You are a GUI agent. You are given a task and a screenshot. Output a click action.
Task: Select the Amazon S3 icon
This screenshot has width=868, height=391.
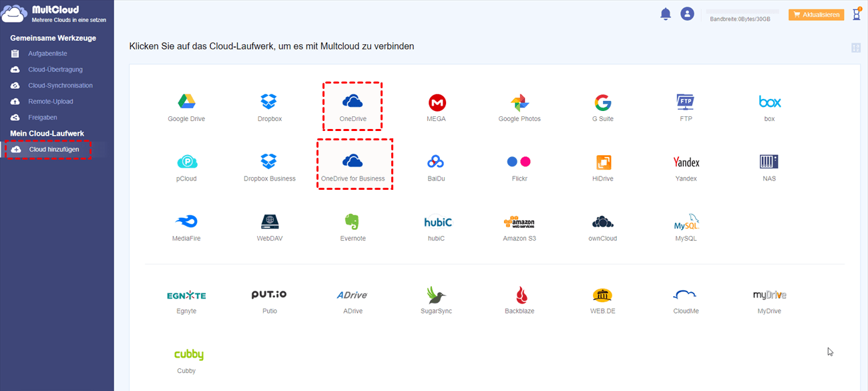click(519, 223)
